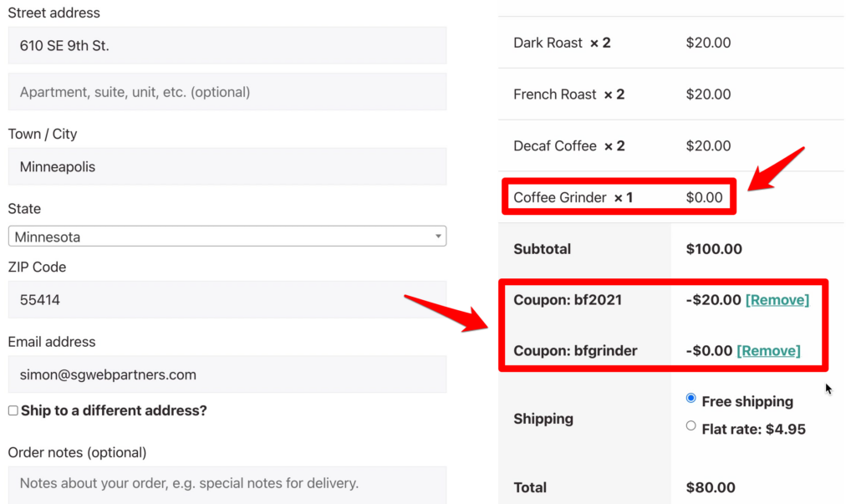856x504 pixels.
Task: Select the Free shipping radio button
Action: click(x=690, y=398)
